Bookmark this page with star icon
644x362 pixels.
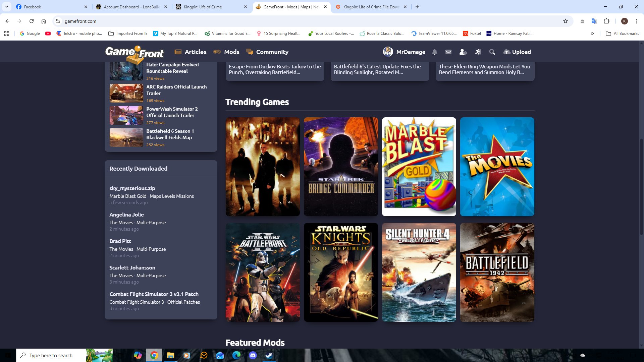(x=565, y=21)
